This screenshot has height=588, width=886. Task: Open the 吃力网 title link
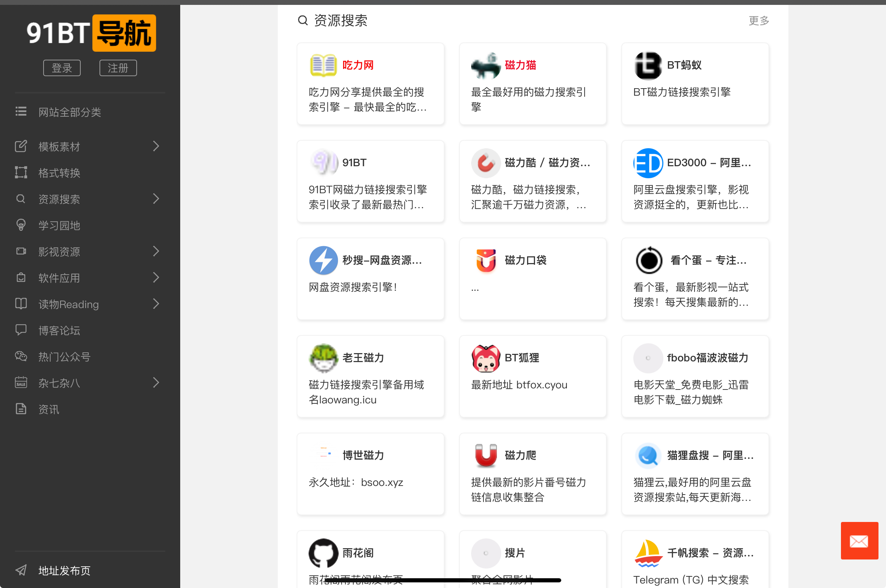tap(358, 65)
